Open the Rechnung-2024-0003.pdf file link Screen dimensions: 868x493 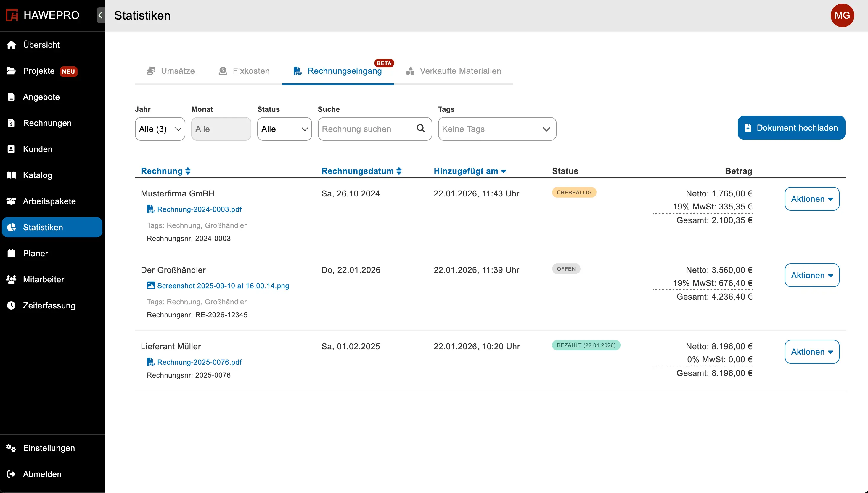(199, 209)
